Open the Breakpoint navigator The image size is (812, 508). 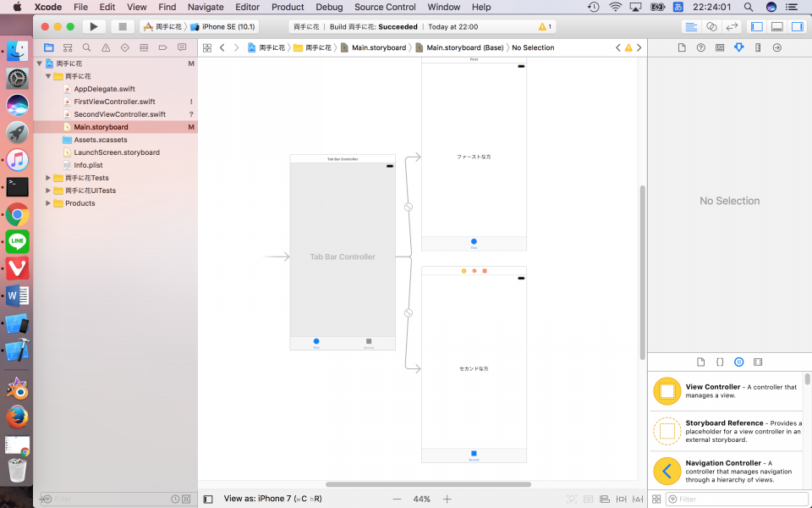162,47
